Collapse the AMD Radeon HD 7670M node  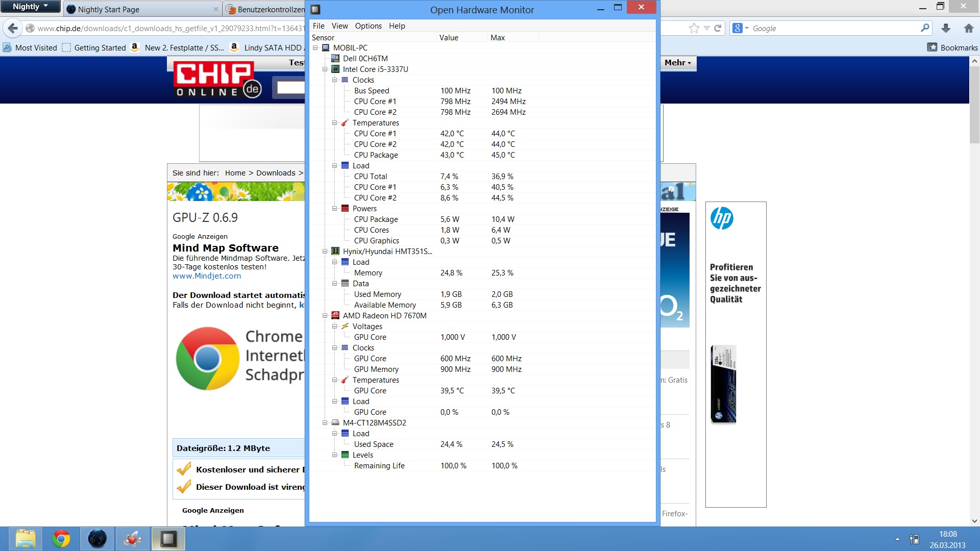tap(325, 316)
